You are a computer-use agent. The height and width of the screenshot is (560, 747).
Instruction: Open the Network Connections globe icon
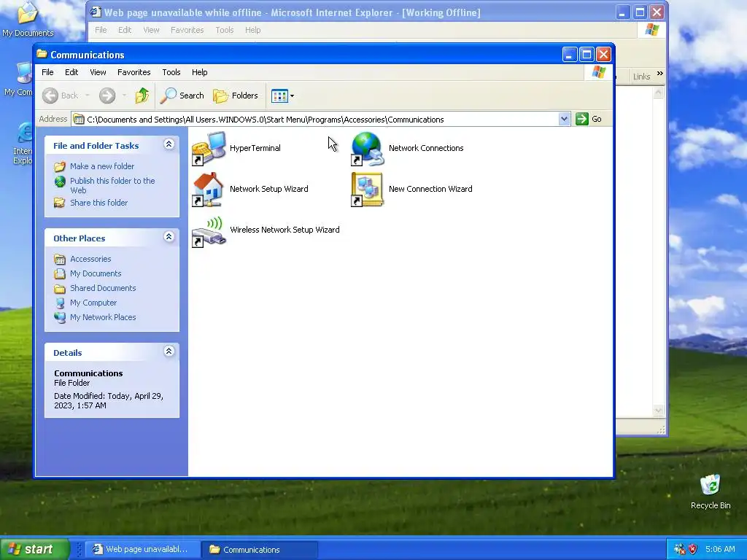[368, 149]
